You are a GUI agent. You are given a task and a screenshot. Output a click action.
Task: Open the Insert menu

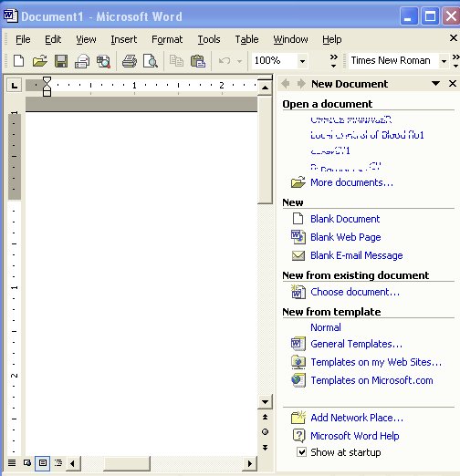[x=123, y=39]
